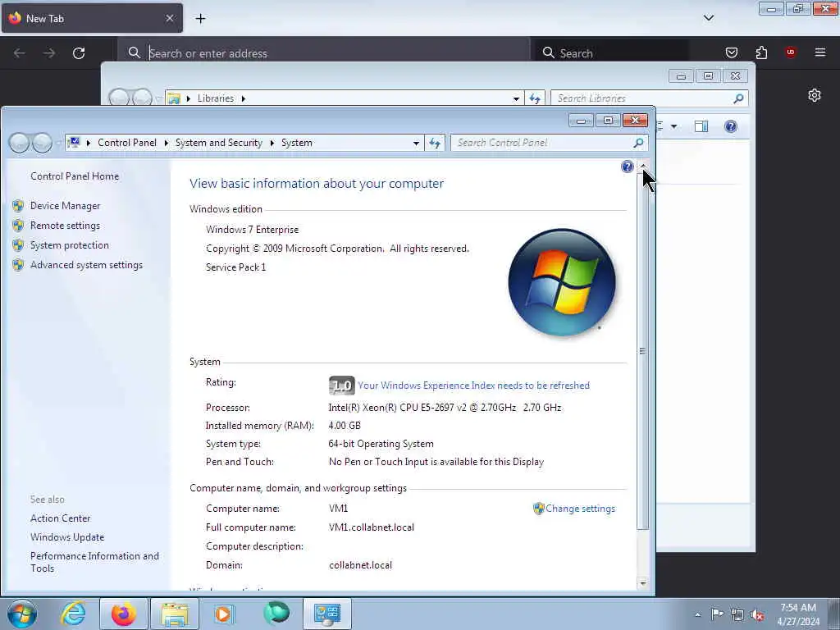840x630 pixels.
Task: Open Firefox list all tabs dropdown
Action: tap(709, 18)
